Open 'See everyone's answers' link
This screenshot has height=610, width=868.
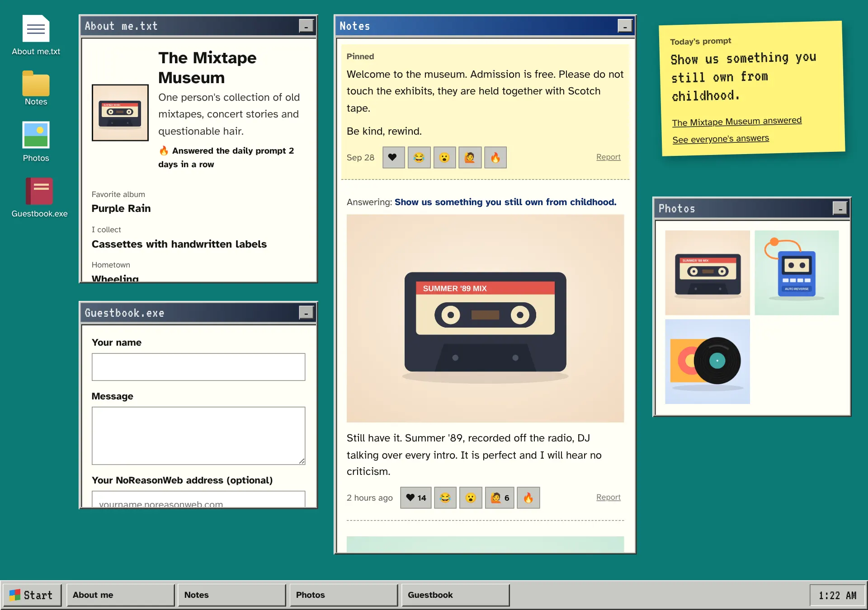(721, 139)
